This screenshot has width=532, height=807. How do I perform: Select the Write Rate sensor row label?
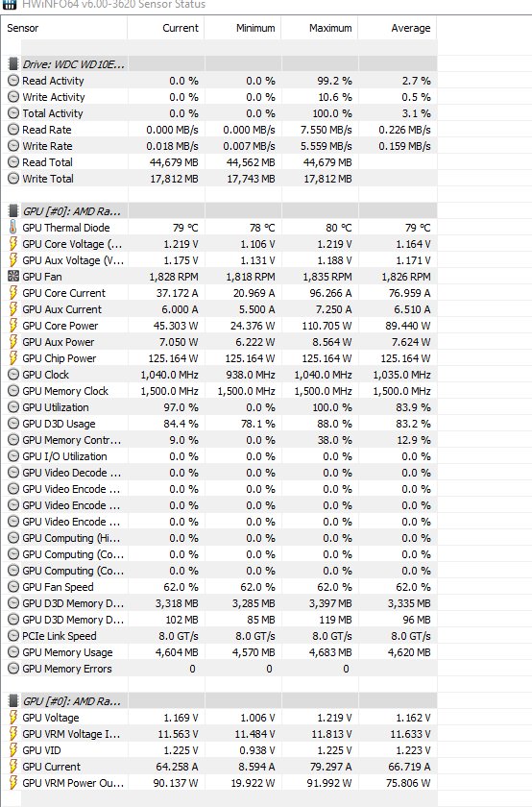(x=47, y=146)
